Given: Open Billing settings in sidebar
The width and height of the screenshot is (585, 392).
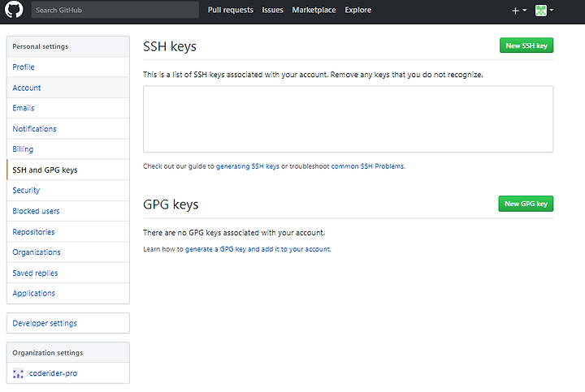Looking at the screenshot, I should point(68,149).
